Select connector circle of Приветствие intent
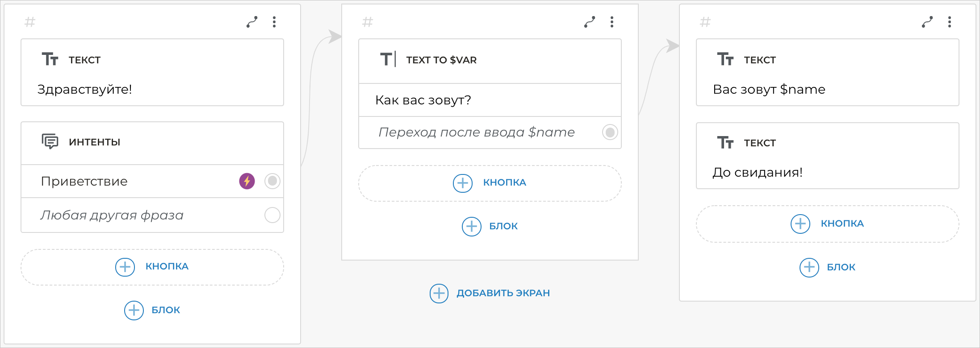 tap(272, 181)
